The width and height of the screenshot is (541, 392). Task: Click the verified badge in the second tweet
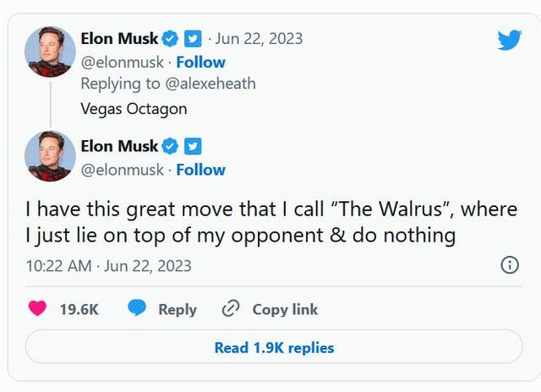coord(170,146)
